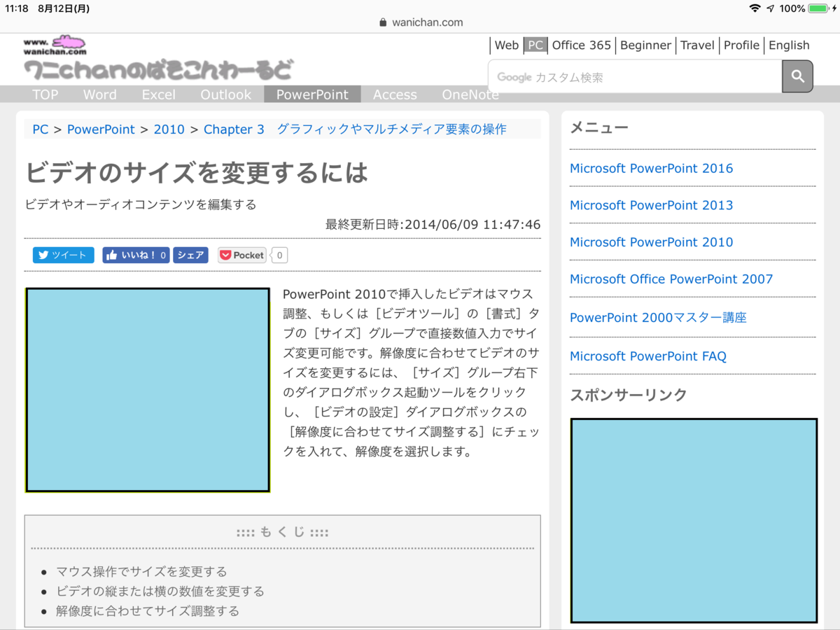The image size is (840, 630).
Task: Open the Office 365 section
Action: click(581, 45)
